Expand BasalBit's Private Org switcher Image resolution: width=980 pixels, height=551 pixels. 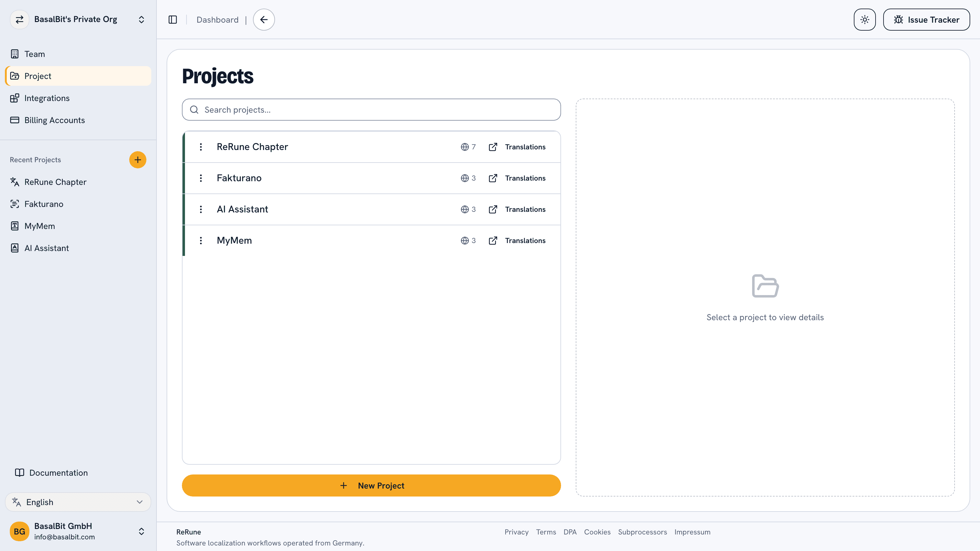[78, 19]
